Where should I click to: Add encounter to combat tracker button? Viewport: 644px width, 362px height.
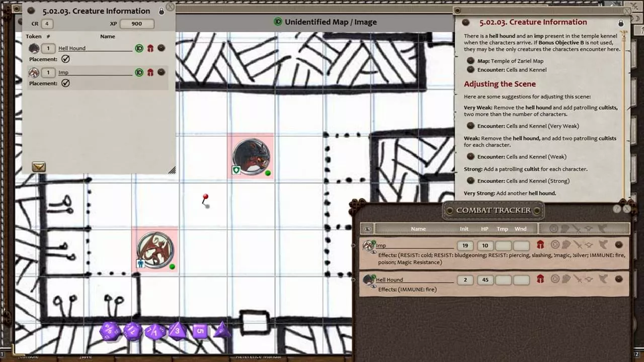point(39,166)
